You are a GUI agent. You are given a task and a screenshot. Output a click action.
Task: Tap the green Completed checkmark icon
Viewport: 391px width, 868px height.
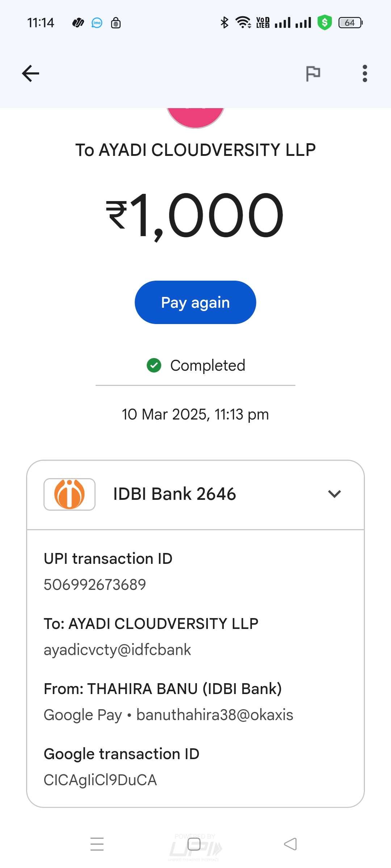pos(154,365)
